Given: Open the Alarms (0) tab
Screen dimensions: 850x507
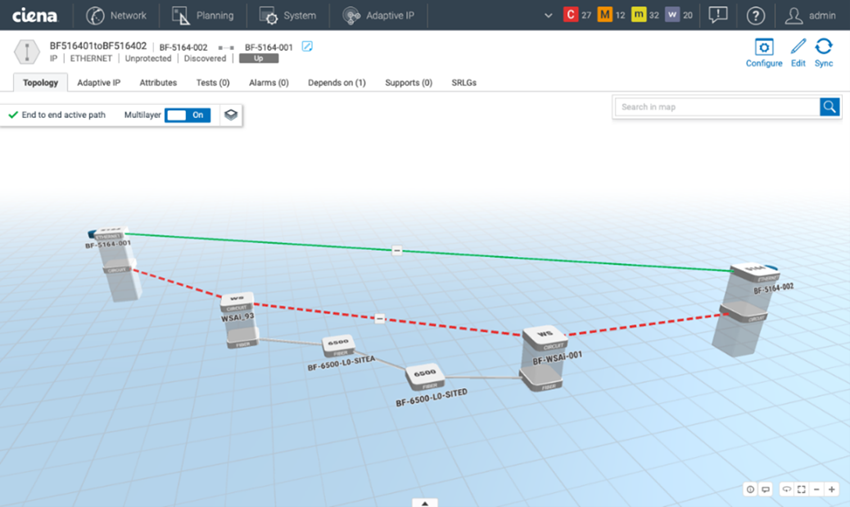Looking at the screenshot, I should [268, 82].
